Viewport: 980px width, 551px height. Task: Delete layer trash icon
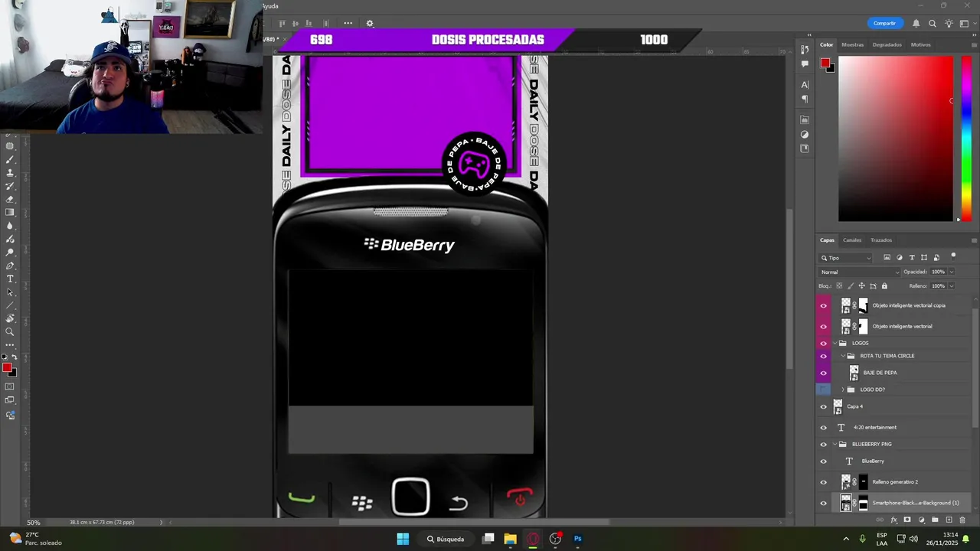tap(962, 520)
